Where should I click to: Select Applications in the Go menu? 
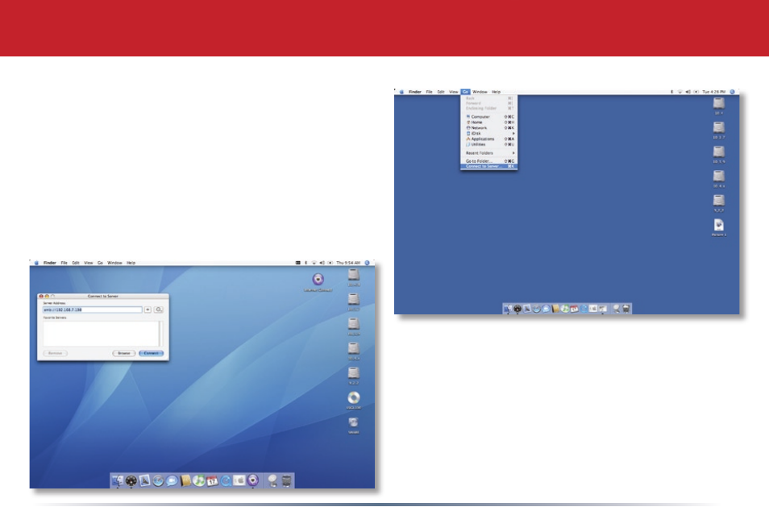click(x=488, y=139)
